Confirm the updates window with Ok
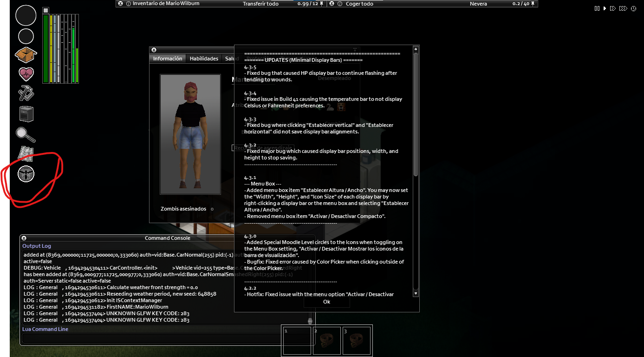The height and width of the screenshot is (357, 644). 326,302
